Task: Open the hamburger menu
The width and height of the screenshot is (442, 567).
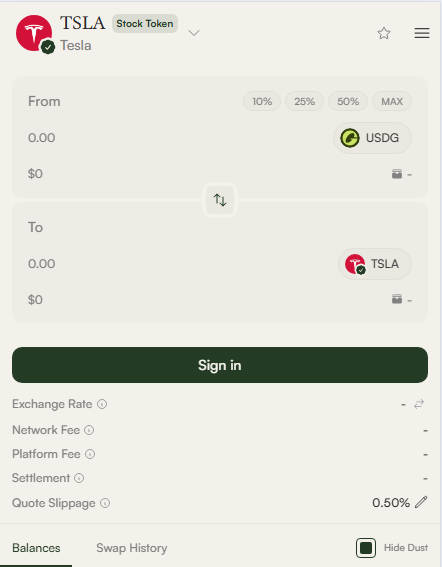Action: click(x=422, y=33)
